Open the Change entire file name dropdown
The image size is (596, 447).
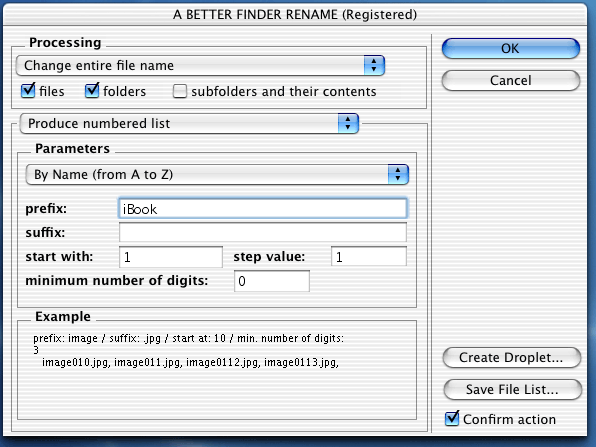(200, 65)
